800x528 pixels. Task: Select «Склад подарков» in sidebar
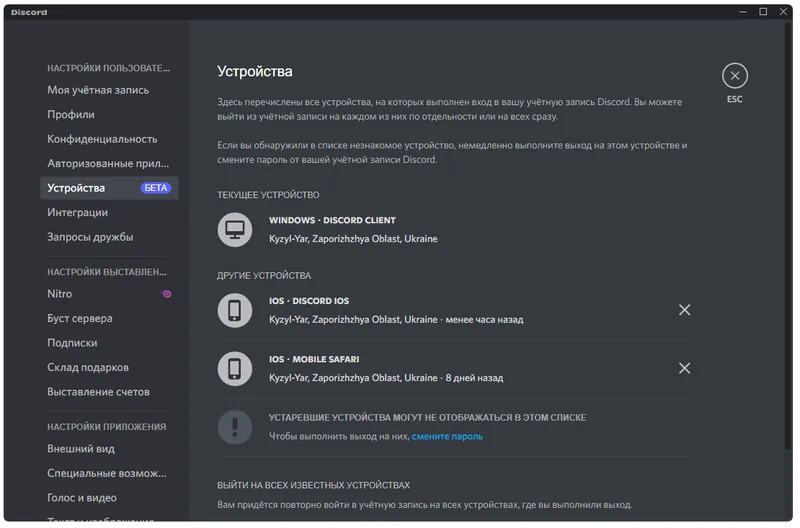pyautogui.click(x=88, y=367)
